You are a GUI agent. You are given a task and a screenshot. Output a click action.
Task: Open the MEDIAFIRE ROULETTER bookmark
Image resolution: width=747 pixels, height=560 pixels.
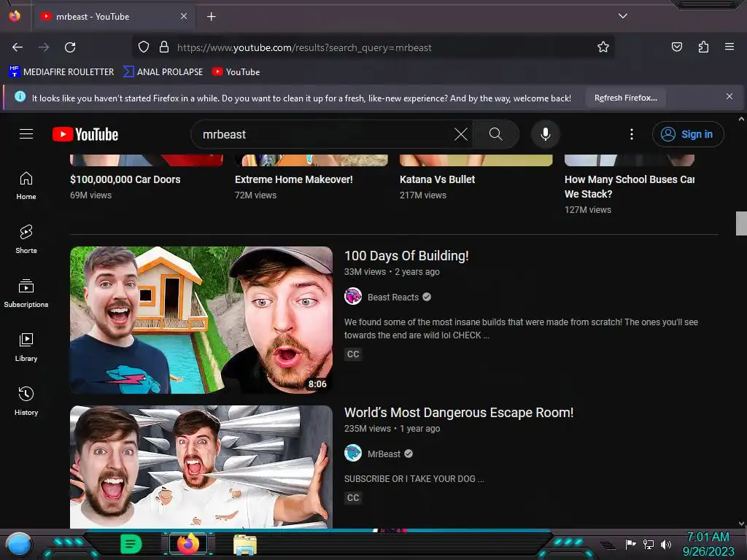[x=61, y=72]
